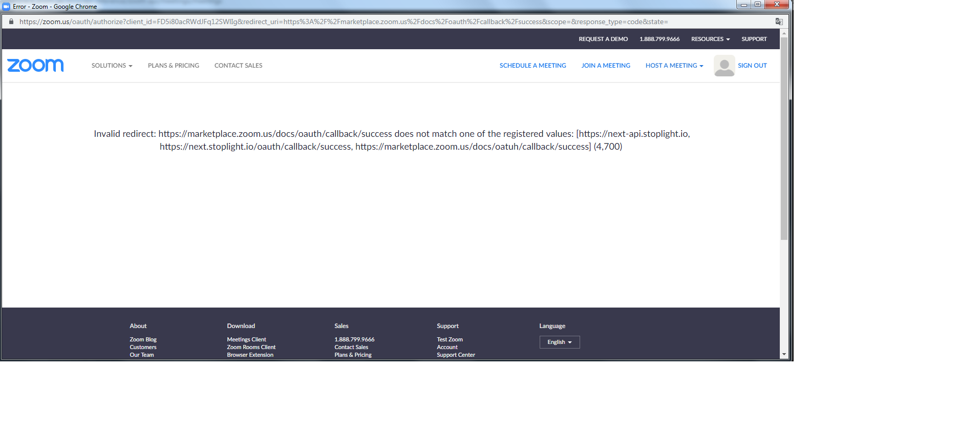Click Sign Out
This screenshot has height=448, width=980.
coord(752,66)
